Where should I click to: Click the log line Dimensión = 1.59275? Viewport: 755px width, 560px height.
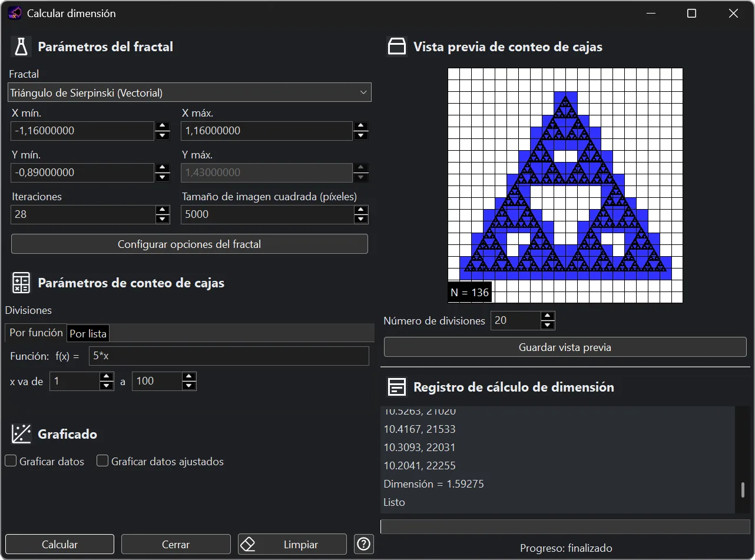tap(433, 484)
